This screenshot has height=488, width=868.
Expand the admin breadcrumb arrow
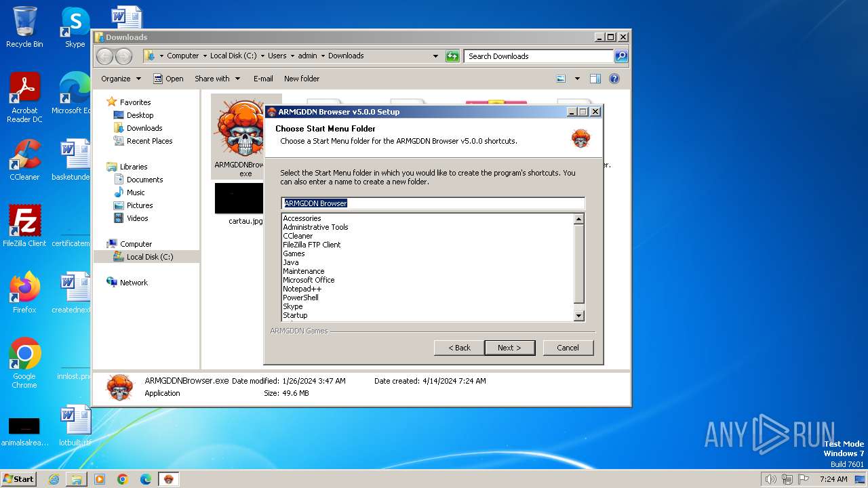point(322,56)
